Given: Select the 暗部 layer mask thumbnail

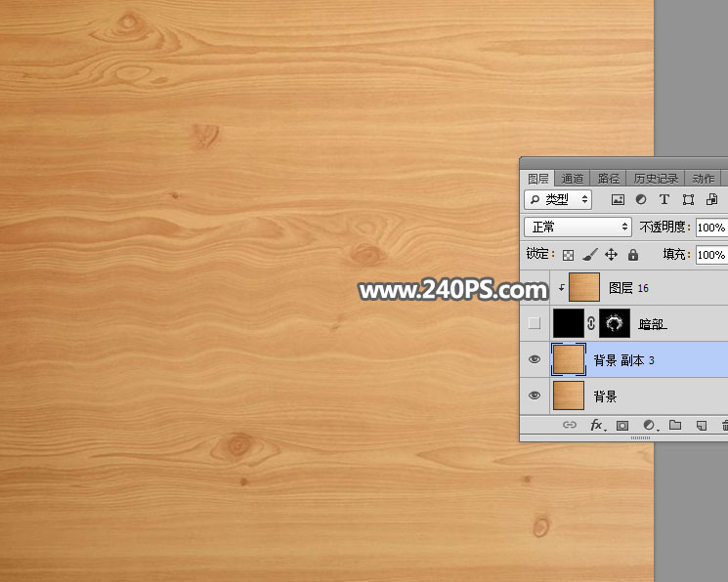Looking at the screenshot, I should coord(615,323).
